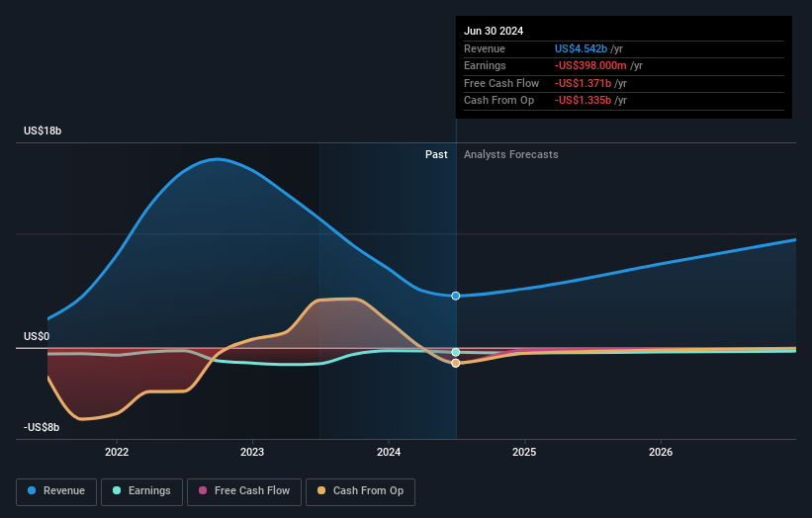Click the 2026 x-axis label

point(661,453)
